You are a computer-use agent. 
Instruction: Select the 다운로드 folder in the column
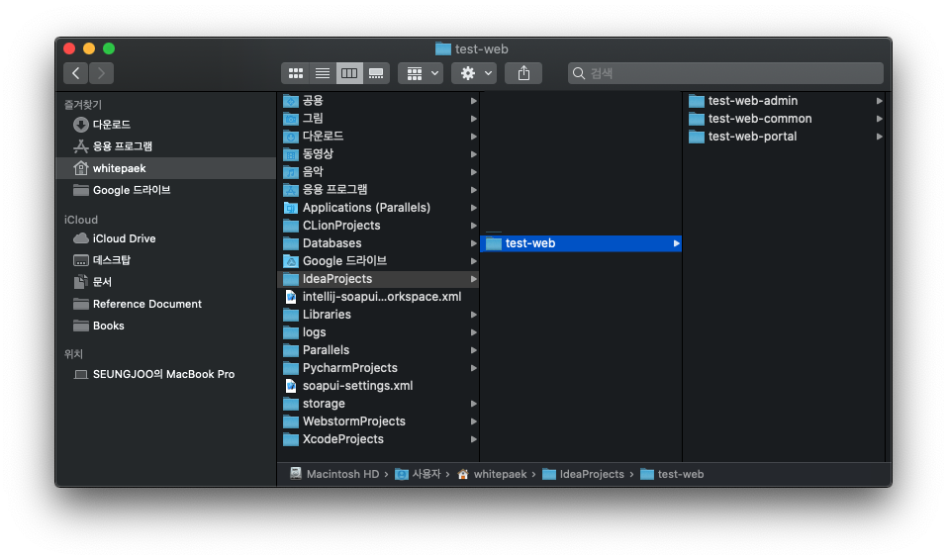point(378,136)
